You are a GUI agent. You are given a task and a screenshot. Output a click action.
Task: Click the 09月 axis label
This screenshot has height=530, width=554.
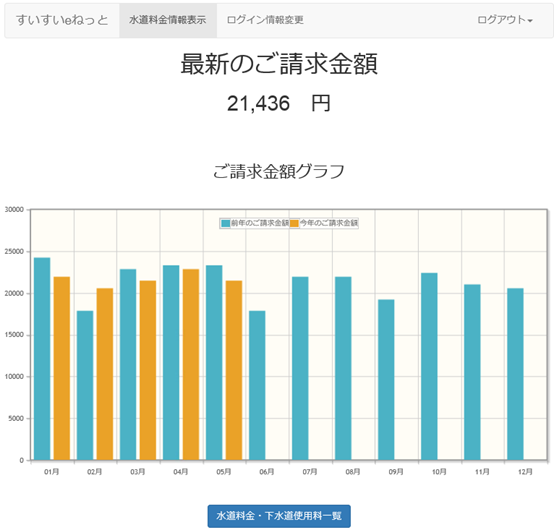click(396, 472)
